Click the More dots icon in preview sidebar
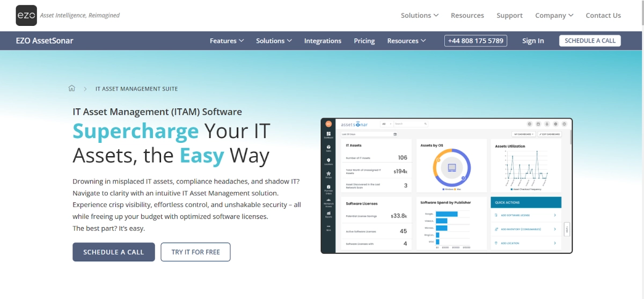The width and height of the screenshot is (644, 299). pos(328,228)
